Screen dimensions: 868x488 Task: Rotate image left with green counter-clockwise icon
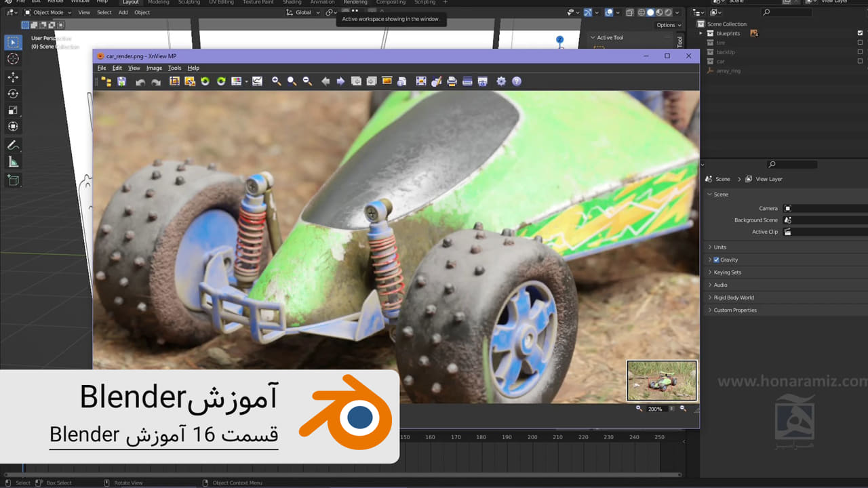(205, 81)
